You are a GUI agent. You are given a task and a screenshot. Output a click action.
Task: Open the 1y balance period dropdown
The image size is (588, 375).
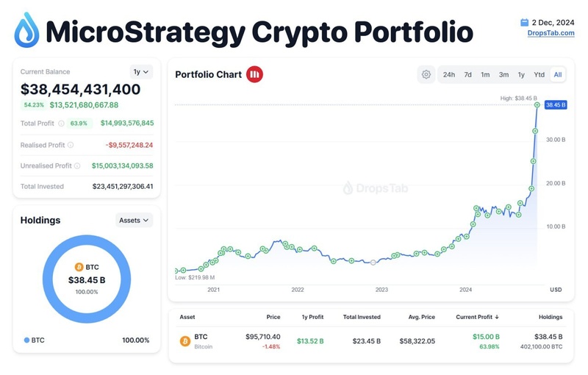click(x=140, y=71)
